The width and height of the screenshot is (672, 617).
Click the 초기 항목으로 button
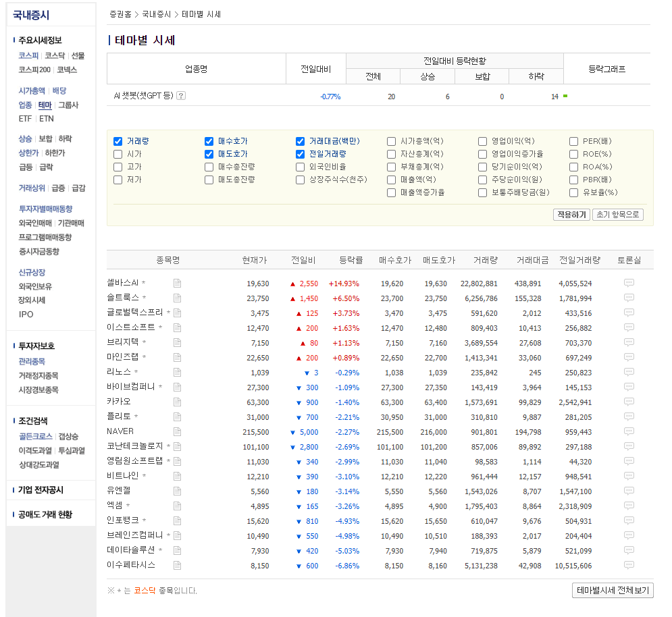coord(617,215)
